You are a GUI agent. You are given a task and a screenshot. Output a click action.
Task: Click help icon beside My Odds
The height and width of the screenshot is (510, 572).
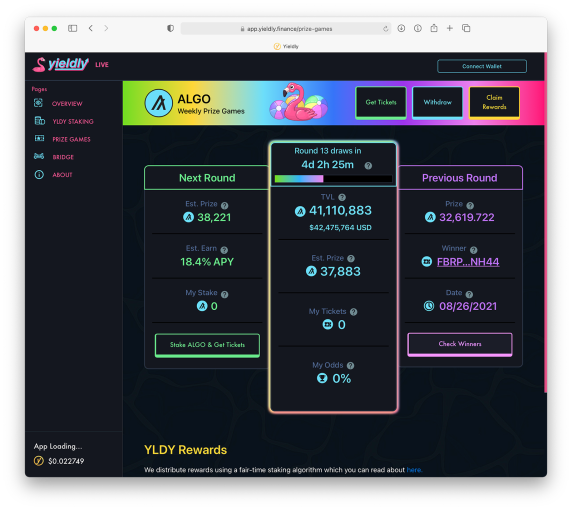click(351, 366)
